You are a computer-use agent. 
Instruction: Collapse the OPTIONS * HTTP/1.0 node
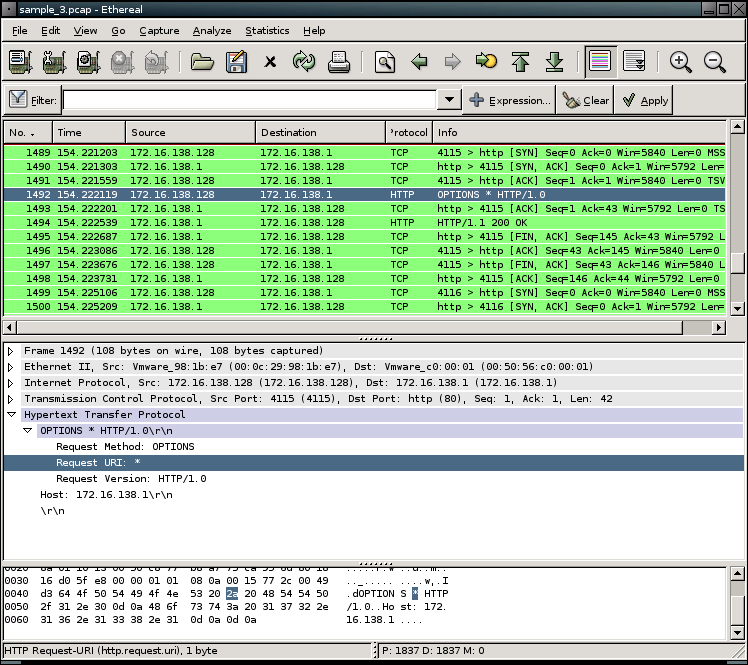tap(28, 431)
